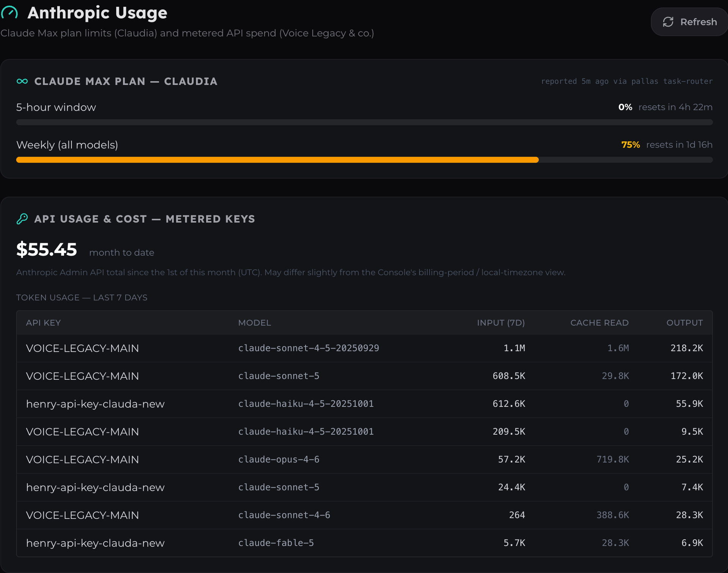Click the 7.4K output value
The height and width of the screenshot is (573, 728).
(x=692, y=487)
